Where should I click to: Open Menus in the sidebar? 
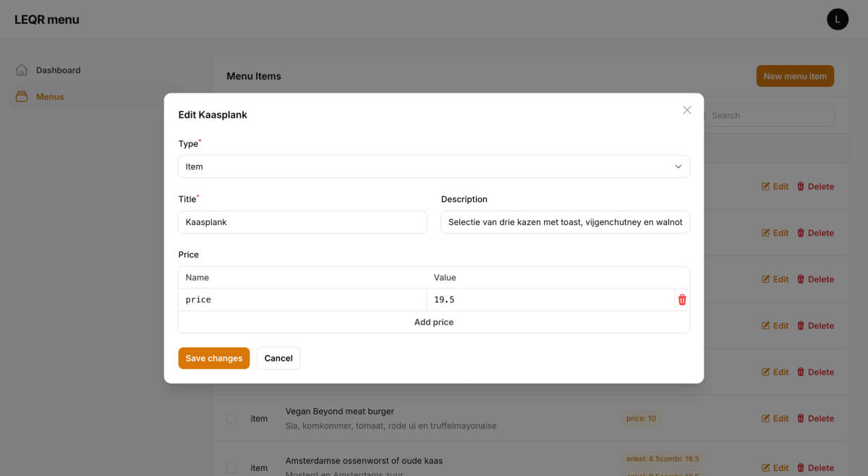click(50, 97)
